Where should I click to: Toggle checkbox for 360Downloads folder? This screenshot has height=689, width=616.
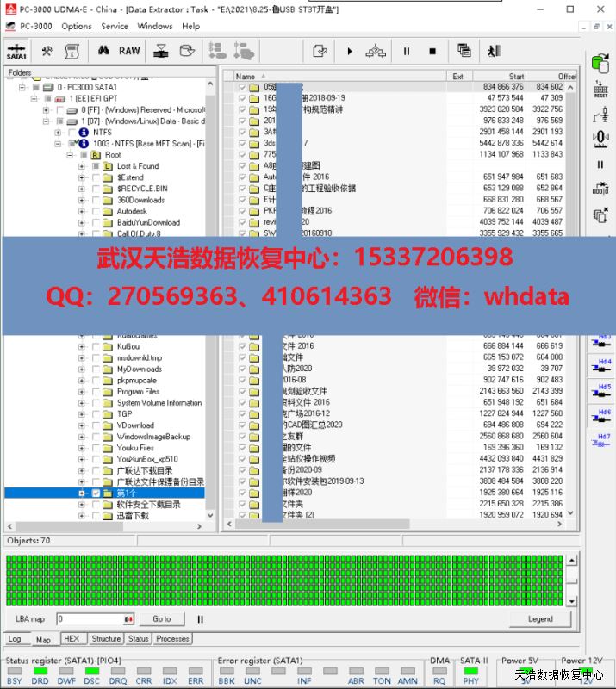pos(95,200)
